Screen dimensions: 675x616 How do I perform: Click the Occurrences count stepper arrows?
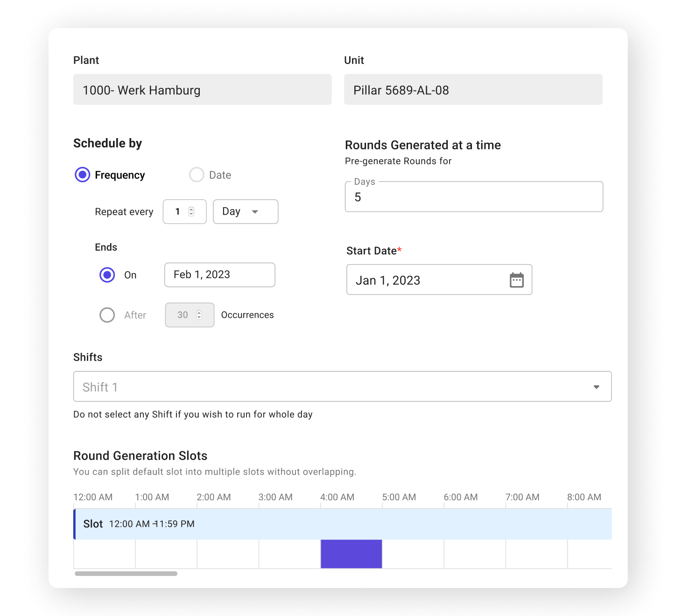pyautogui.click(x=199, y=315)
